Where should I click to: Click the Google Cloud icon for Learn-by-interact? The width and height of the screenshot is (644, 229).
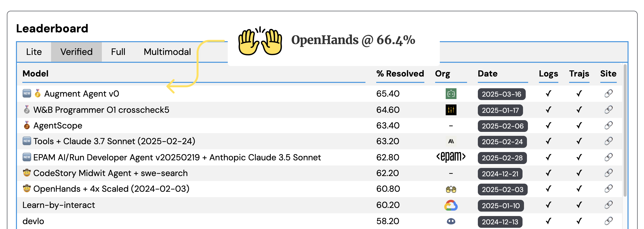click(x=451, y=205)
